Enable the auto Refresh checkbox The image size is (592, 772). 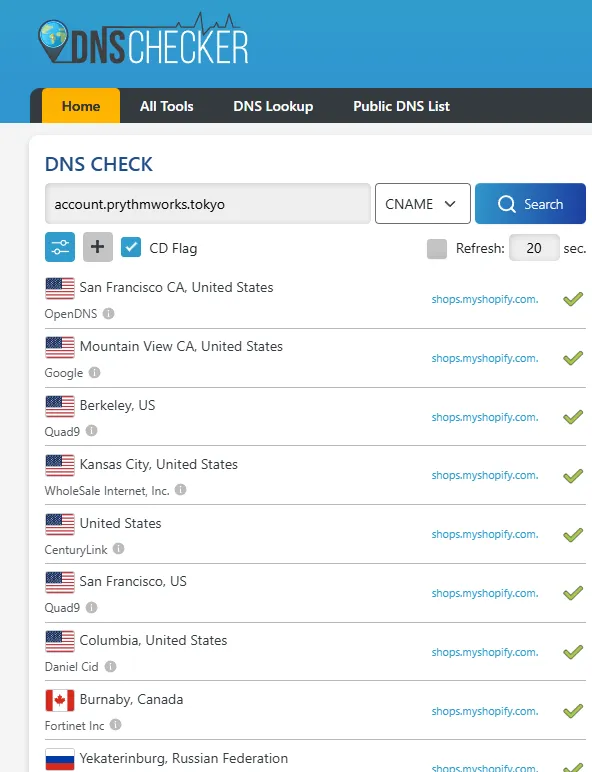click(437, 249)
